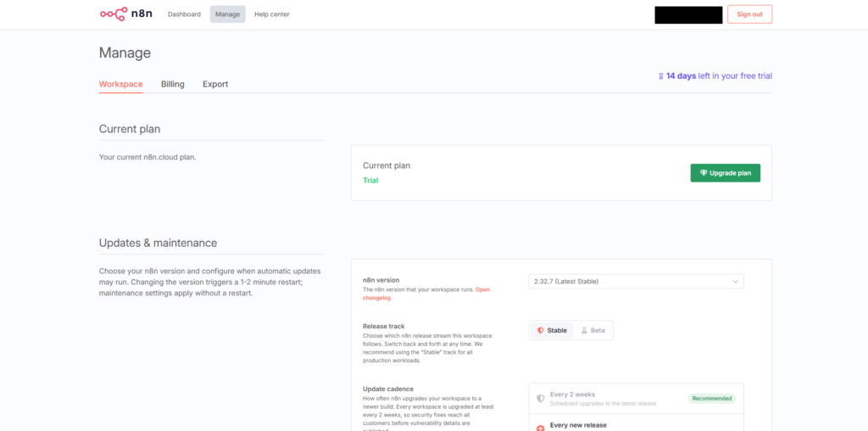Click the green Trial plan label
Viewport: 868px width, 431px height.
[370, 180]
